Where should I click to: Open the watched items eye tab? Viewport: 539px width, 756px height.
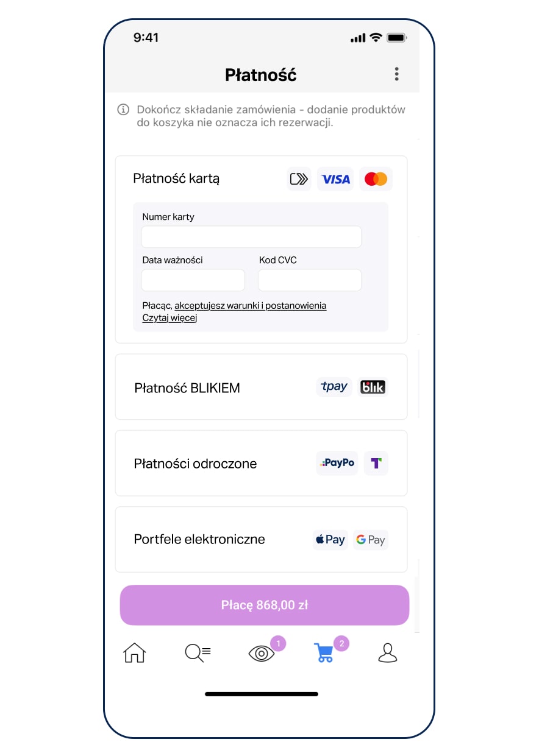[262, 654]
